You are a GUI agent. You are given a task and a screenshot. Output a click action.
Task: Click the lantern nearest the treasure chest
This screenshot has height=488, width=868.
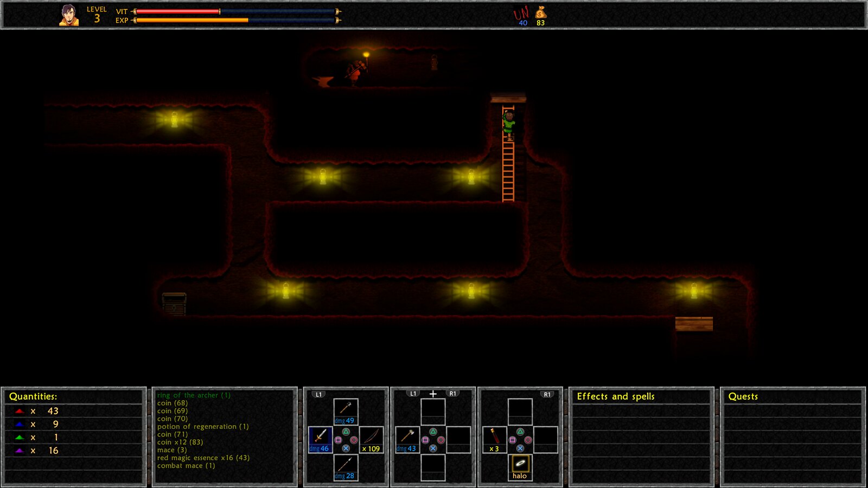click(x=286, y=291)
